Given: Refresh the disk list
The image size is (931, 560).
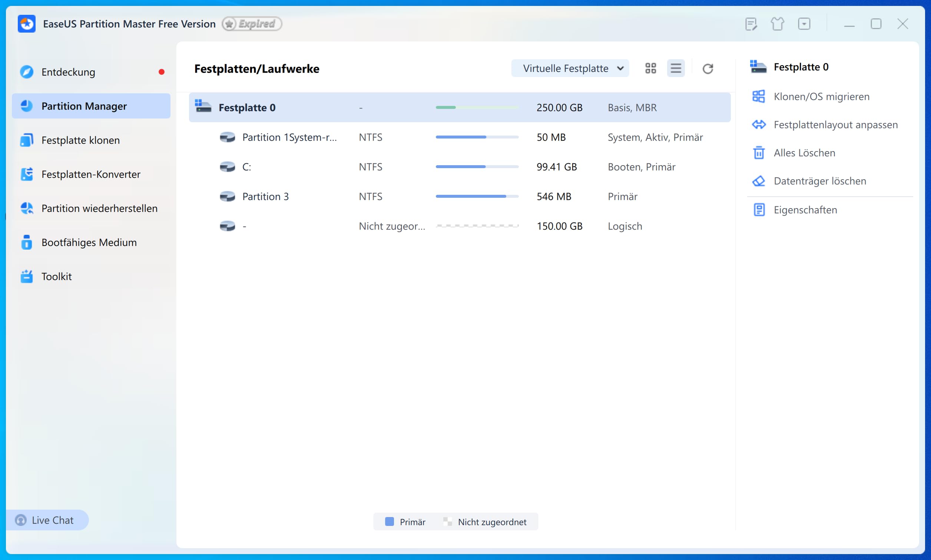Looking at the screenshot, I should pos(708,69).
